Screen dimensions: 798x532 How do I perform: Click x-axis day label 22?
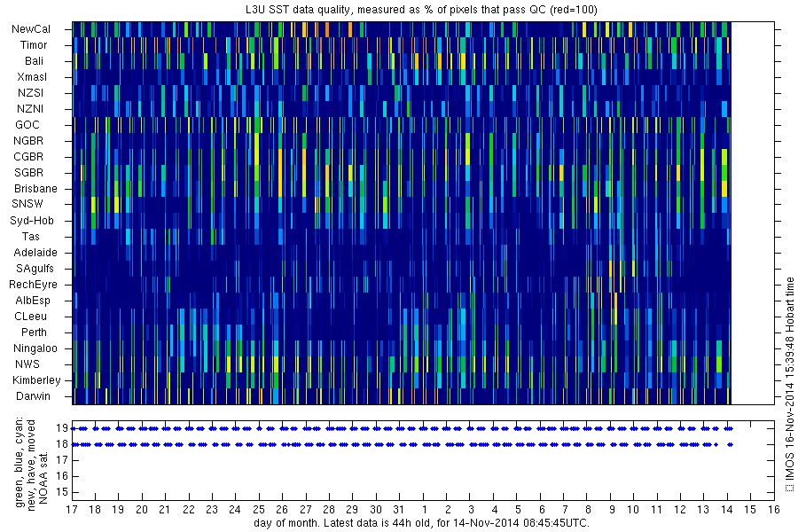[189, 509]
